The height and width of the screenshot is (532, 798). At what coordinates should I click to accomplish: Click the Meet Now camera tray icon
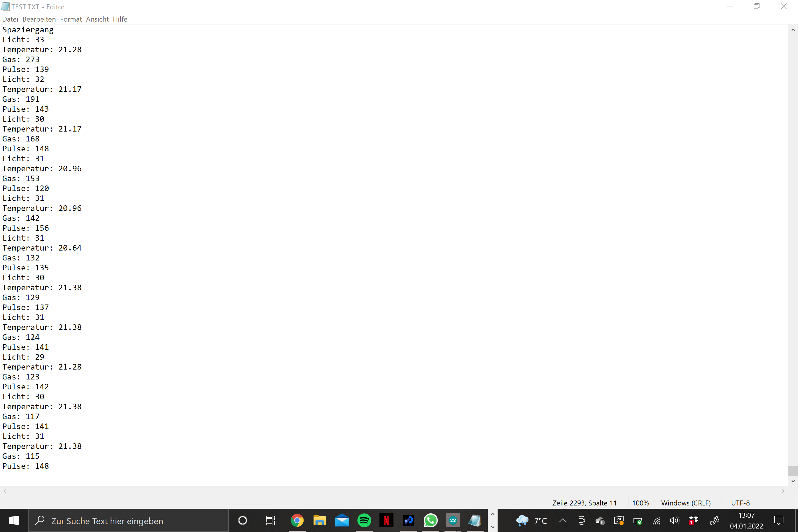click(582, 520)
